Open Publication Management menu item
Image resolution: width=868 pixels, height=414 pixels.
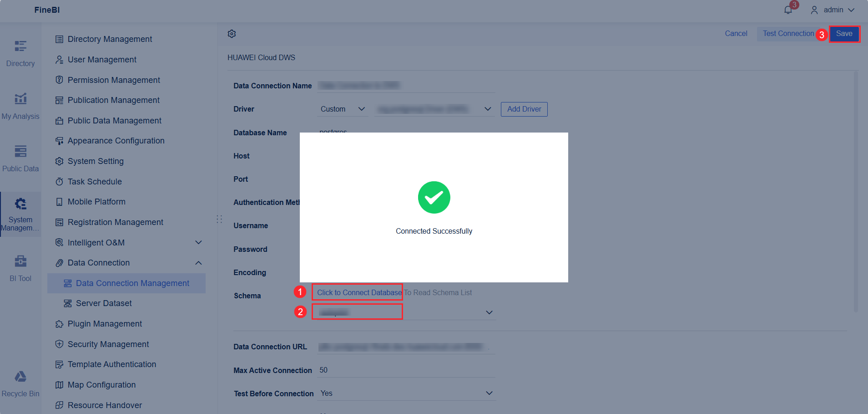[113, 100]
